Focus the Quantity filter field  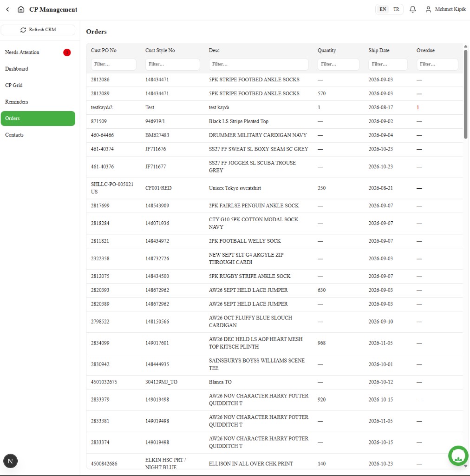coord(339,64)
